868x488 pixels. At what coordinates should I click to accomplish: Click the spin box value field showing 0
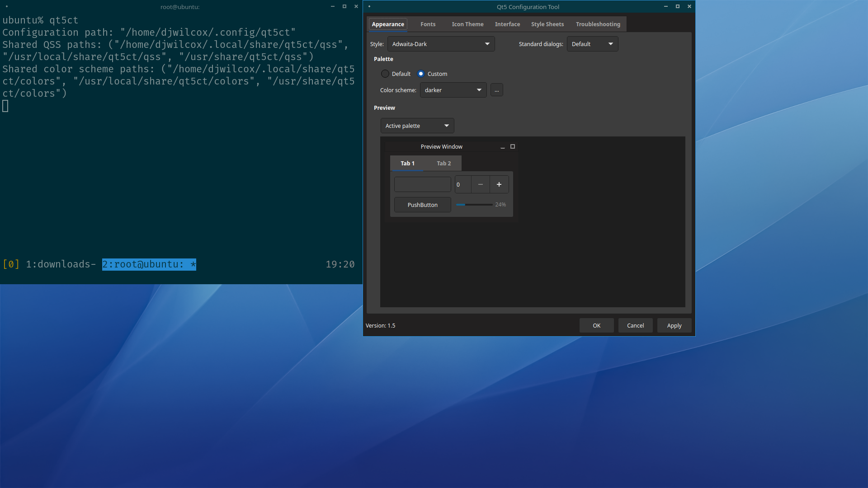click(463, 184)
